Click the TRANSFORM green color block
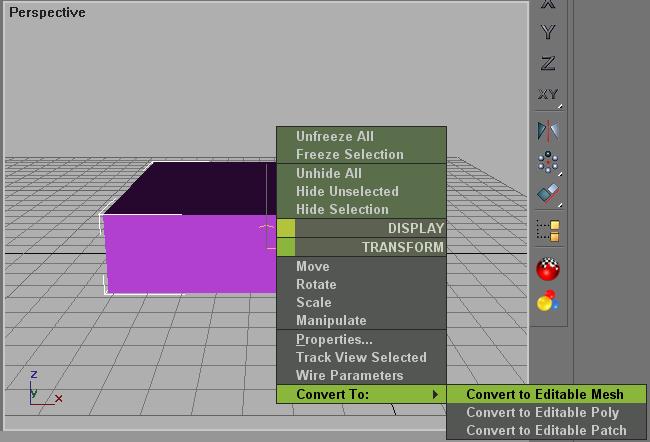 click(286, 247)
